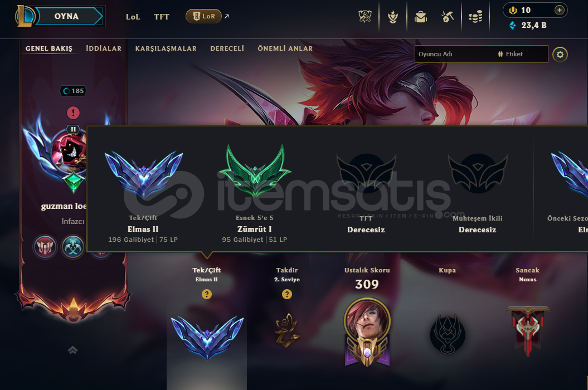Open the Loot backpack icon

[x=421, y=17]
